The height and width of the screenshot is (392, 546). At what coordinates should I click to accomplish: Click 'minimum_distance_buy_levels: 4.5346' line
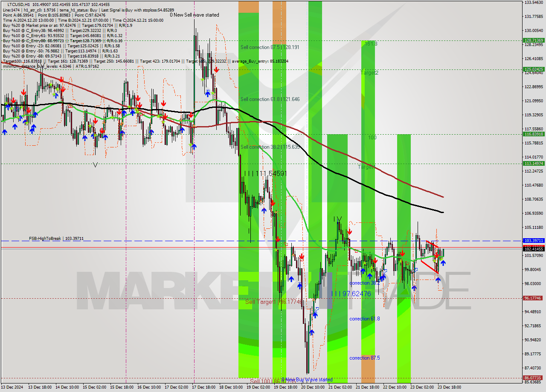(51, 66)
